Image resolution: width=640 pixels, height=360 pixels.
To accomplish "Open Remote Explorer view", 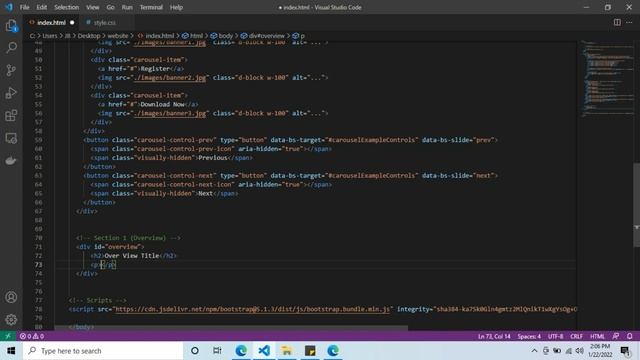I will click(x=11, y=138).
